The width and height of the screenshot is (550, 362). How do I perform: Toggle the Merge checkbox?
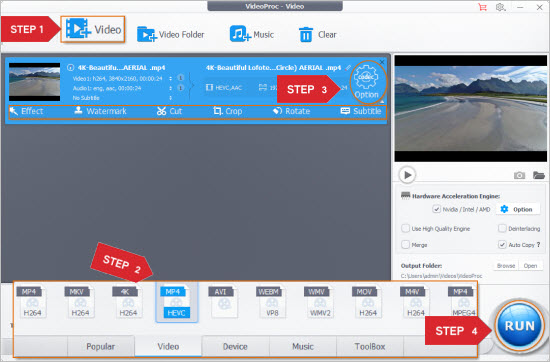click(x=405, y=244)
